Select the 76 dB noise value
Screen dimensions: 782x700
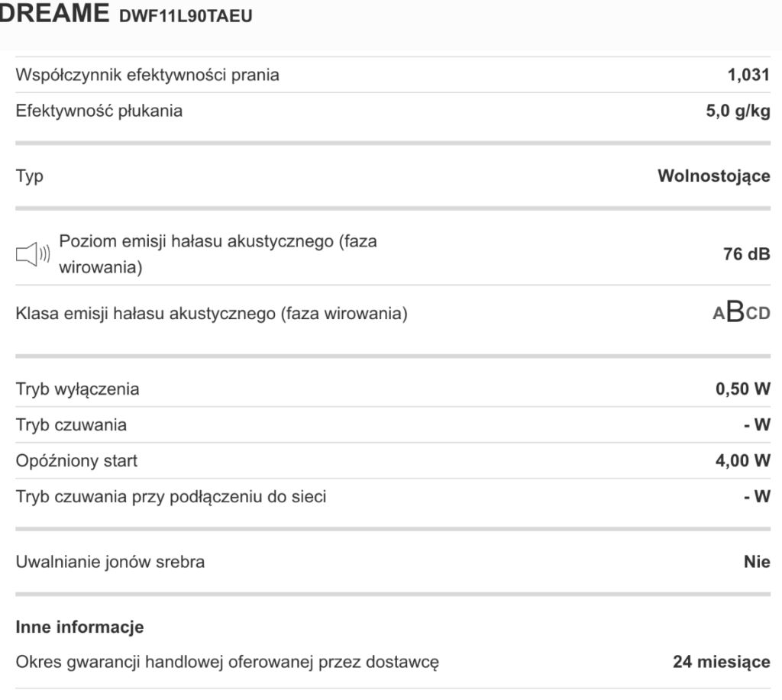point(746,254)
